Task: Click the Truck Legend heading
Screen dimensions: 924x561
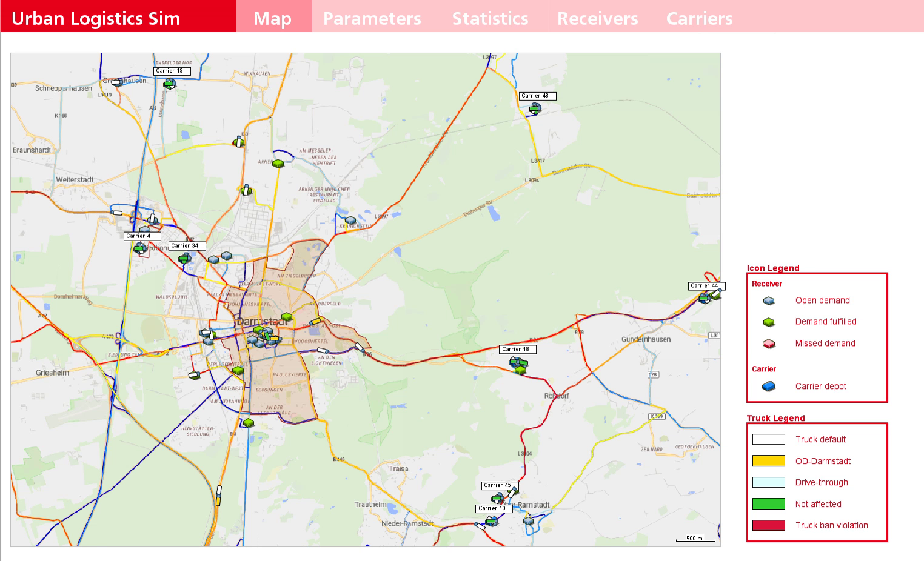Action: (775, 418)
